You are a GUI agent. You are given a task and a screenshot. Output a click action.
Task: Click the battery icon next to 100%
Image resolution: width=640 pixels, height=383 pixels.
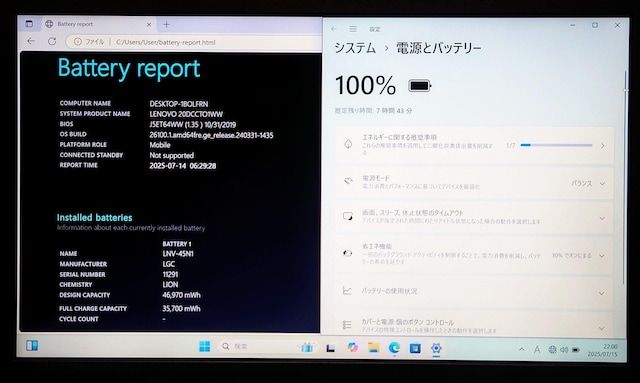pyautogui.click(x=420, y=86)
